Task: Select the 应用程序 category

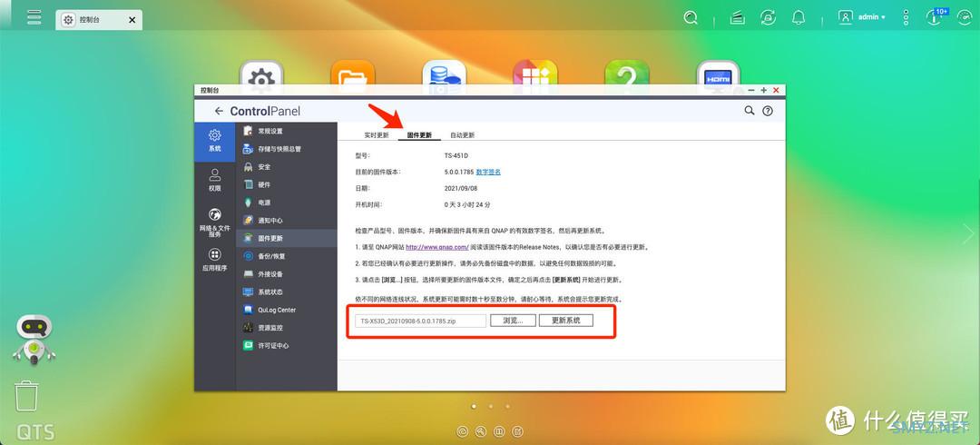Action: click(x=214, y=260)
